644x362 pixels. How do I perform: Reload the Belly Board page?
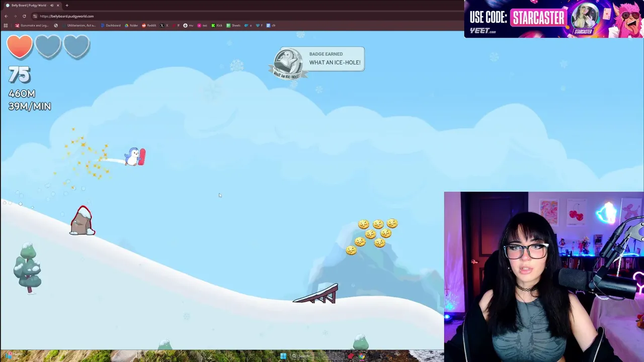(x=24, y=16)
